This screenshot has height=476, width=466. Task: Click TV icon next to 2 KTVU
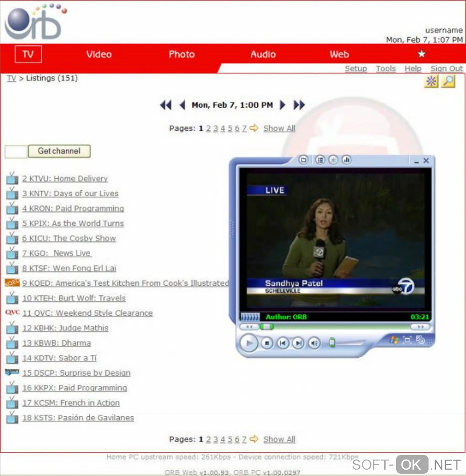coord(12,178)
